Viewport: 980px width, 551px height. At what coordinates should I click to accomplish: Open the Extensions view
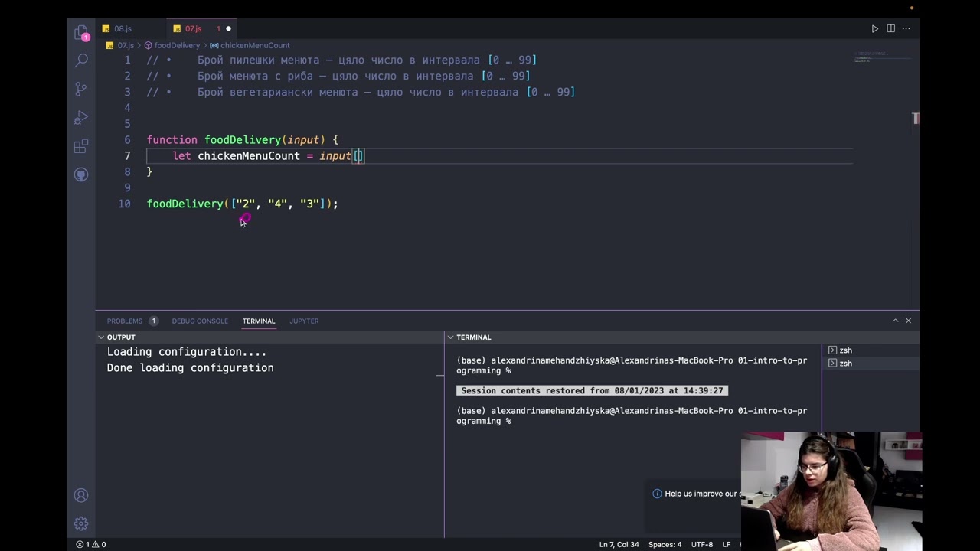(x=81, y=146)
